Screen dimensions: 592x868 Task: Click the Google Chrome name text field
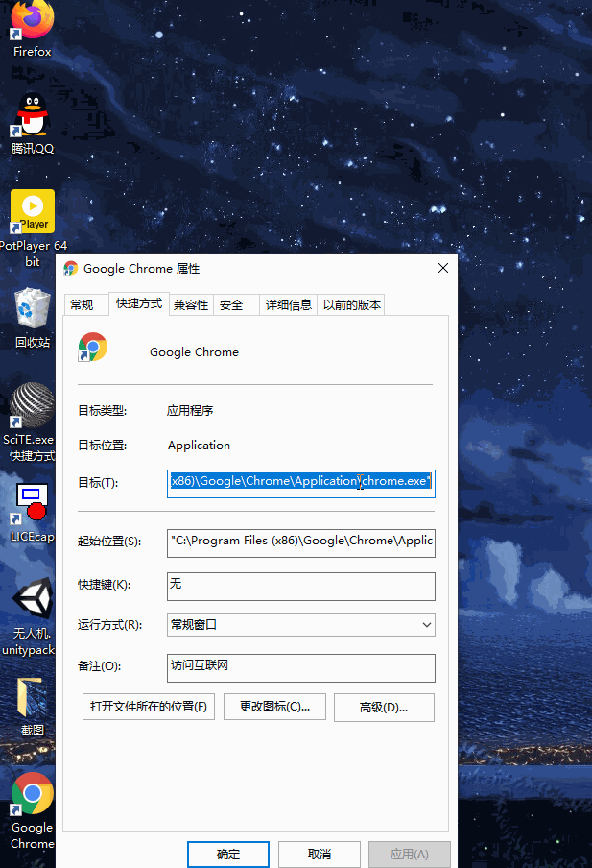(x=194, y=352)
